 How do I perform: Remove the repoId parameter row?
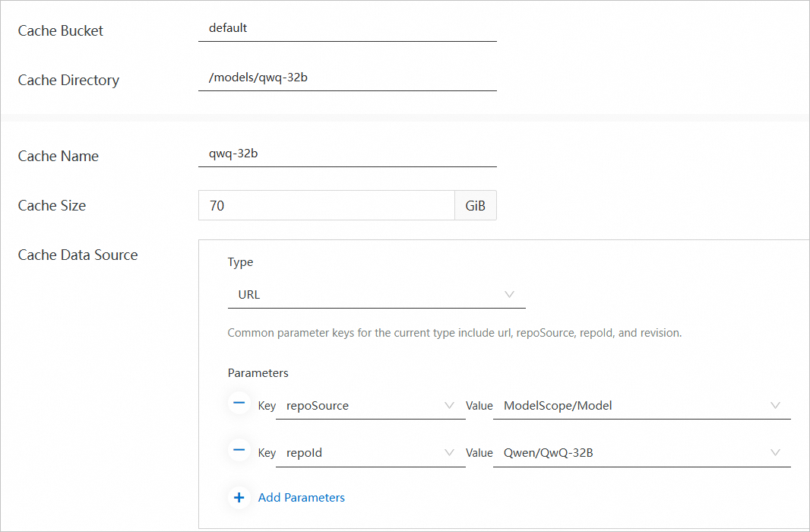[239, 451]
